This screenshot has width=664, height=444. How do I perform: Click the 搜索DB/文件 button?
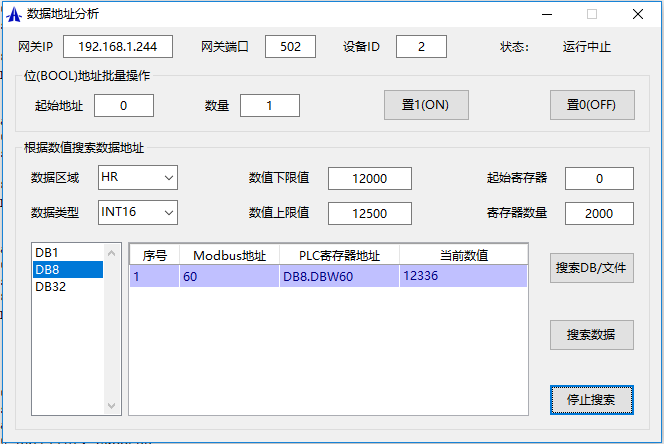click(591, 268)
